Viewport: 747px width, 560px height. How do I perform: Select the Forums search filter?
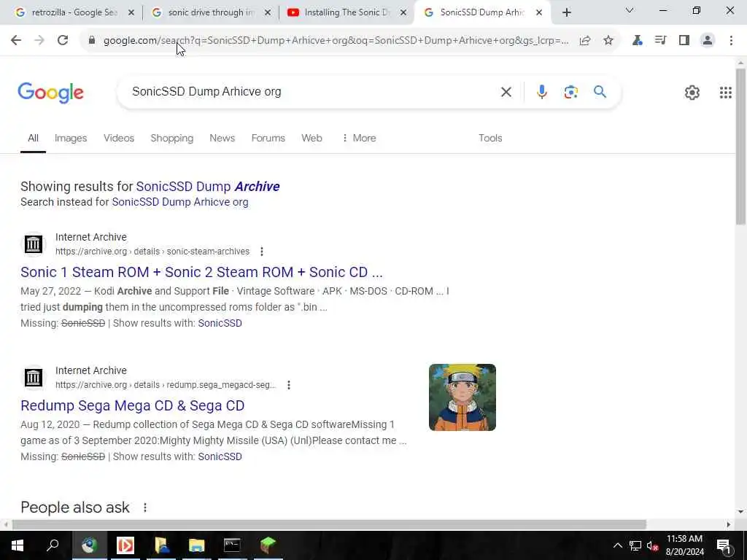[268, 138]
